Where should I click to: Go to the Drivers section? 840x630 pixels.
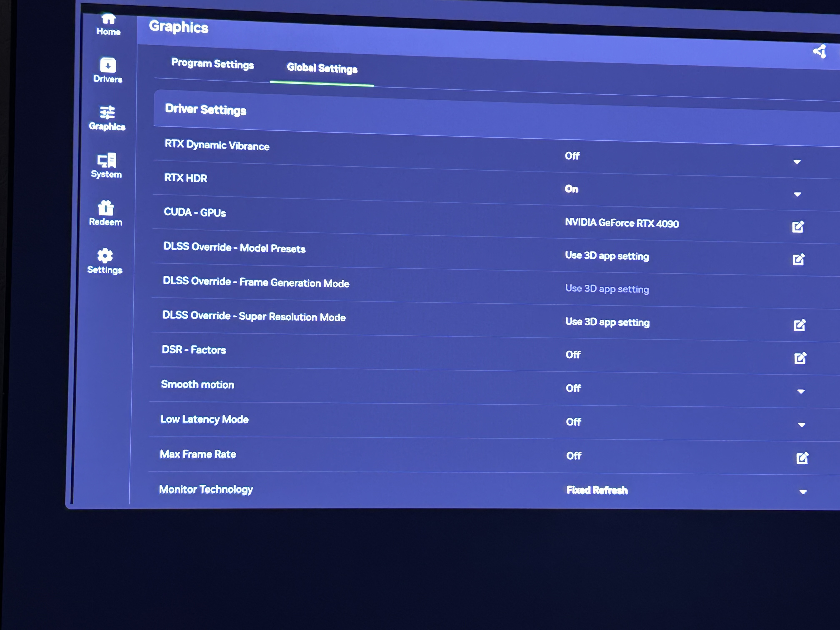pos(108,70)
